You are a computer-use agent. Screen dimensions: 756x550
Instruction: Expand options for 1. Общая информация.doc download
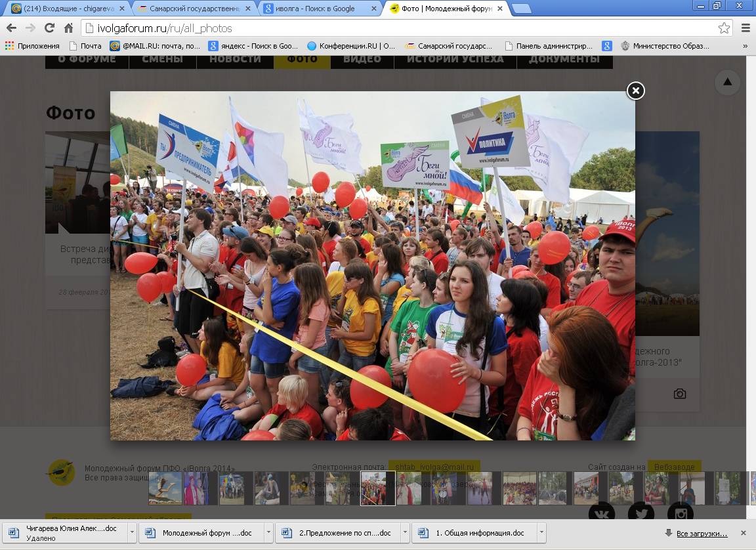pyautogui.click(x=542, y=533)
